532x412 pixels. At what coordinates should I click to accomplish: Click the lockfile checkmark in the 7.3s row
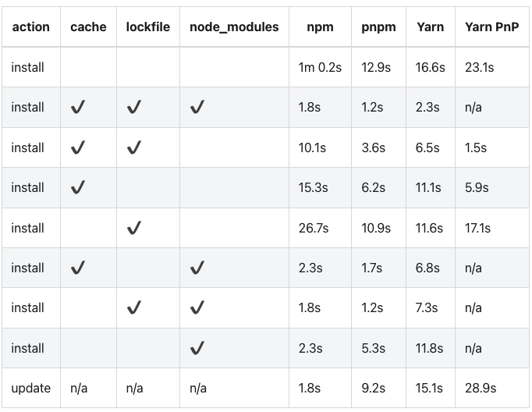coord(134,308)
